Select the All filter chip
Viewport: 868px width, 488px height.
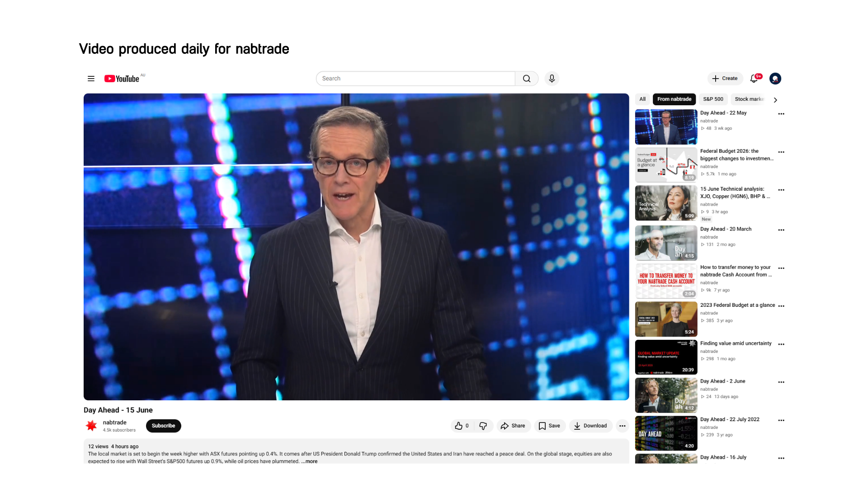[642, 99]
